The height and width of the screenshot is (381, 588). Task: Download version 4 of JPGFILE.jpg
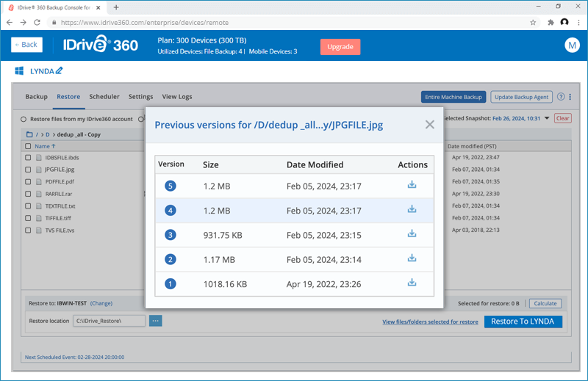(x=412, y=210)
